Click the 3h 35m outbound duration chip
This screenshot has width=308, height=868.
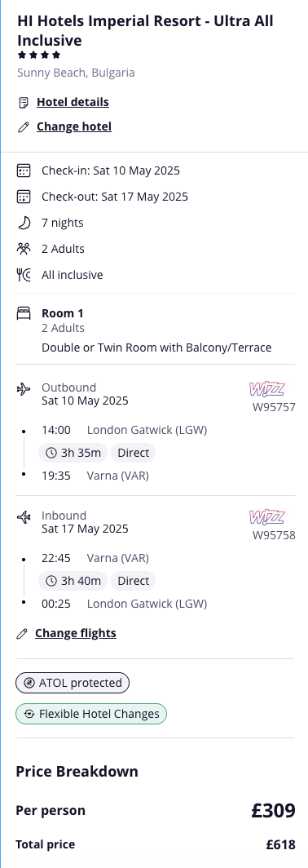click(x=73, y=453)
